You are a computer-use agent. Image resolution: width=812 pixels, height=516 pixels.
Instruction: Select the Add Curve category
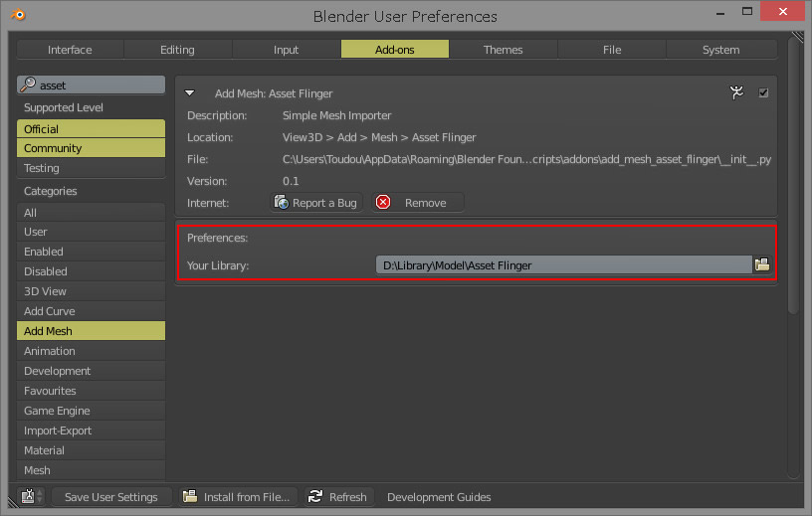click(x=92, y=311)
